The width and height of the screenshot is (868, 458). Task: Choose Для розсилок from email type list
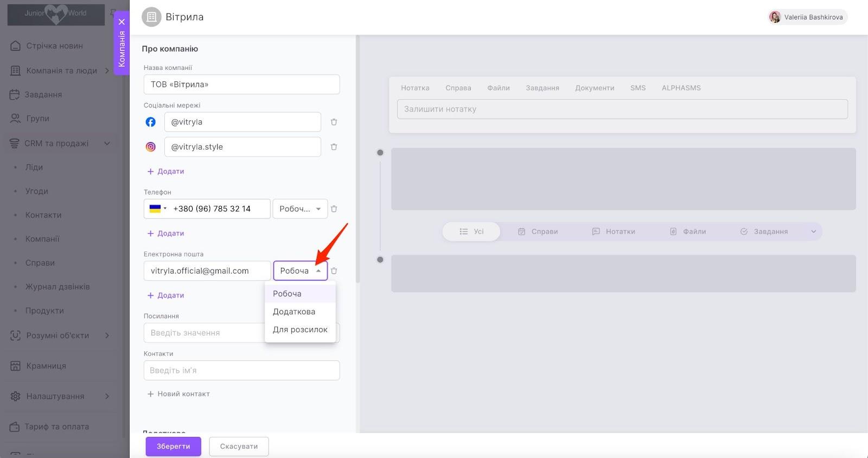pos(300,330)
